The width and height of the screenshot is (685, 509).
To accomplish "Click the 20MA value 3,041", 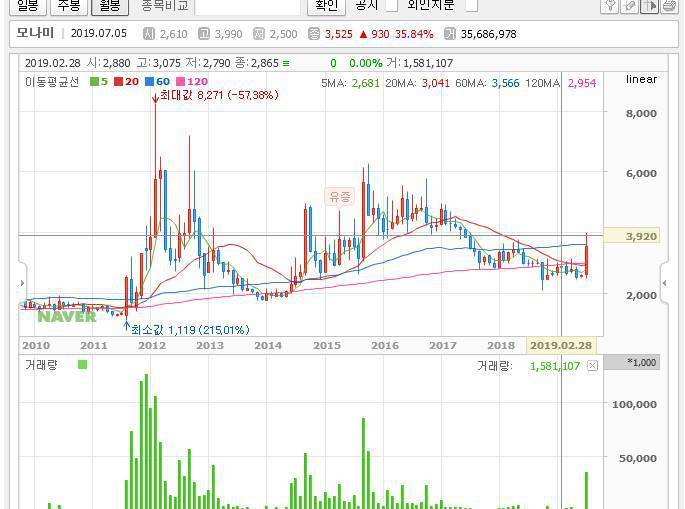I will (436, 83).
